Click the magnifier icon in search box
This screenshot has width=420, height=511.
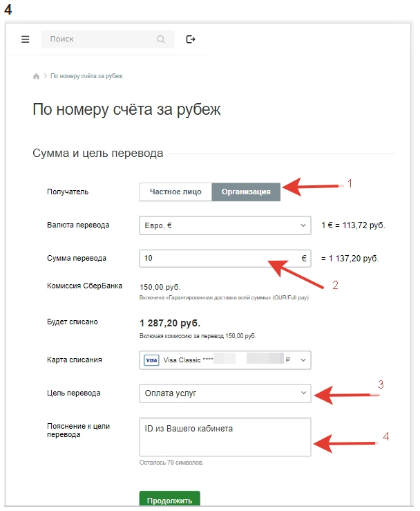click(160, 39)
